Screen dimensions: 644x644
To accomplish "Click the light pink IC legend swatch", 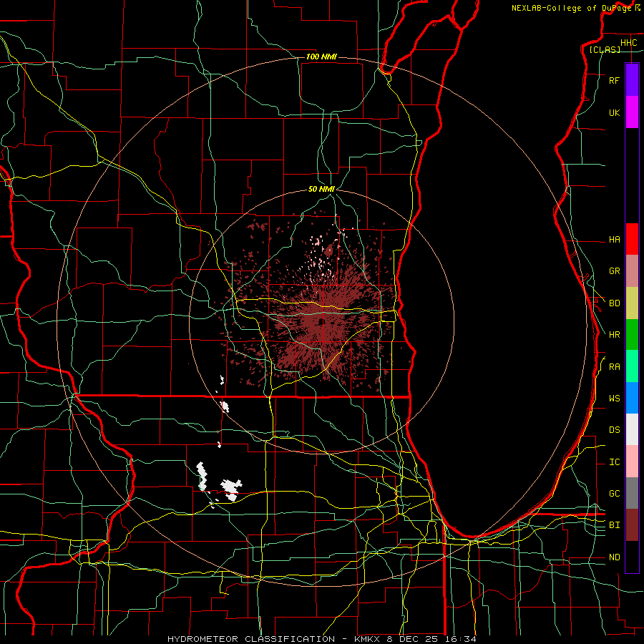I will tap(632, 462).
